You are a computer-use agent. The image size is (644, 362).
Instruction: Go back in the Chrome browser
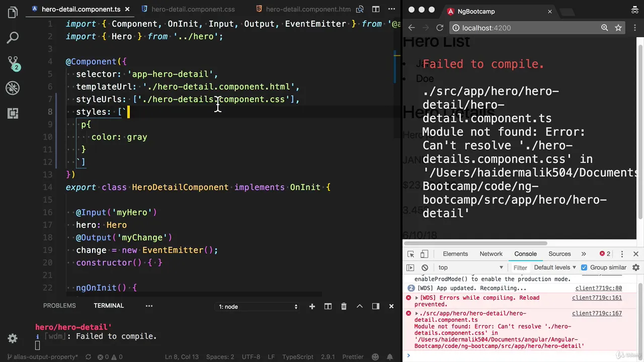tap(411, 28)
